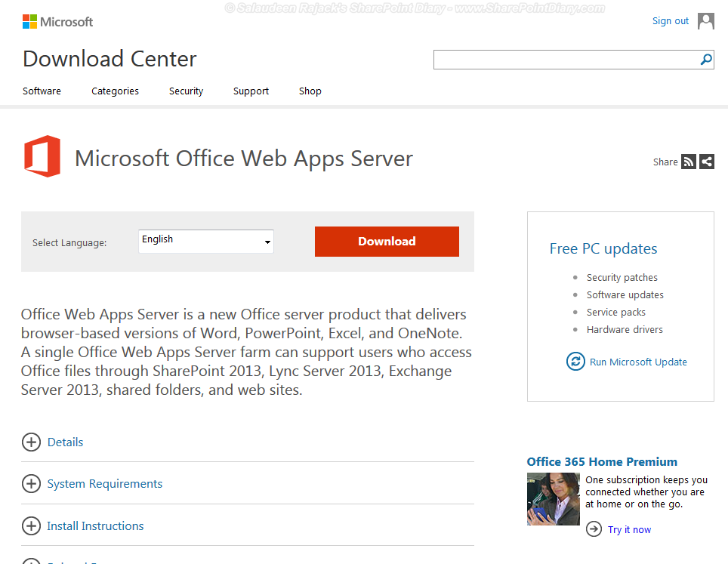This screenshot has height=564, width=728.
Task: Expand the Details plus icon
Action: coord(31,442)
